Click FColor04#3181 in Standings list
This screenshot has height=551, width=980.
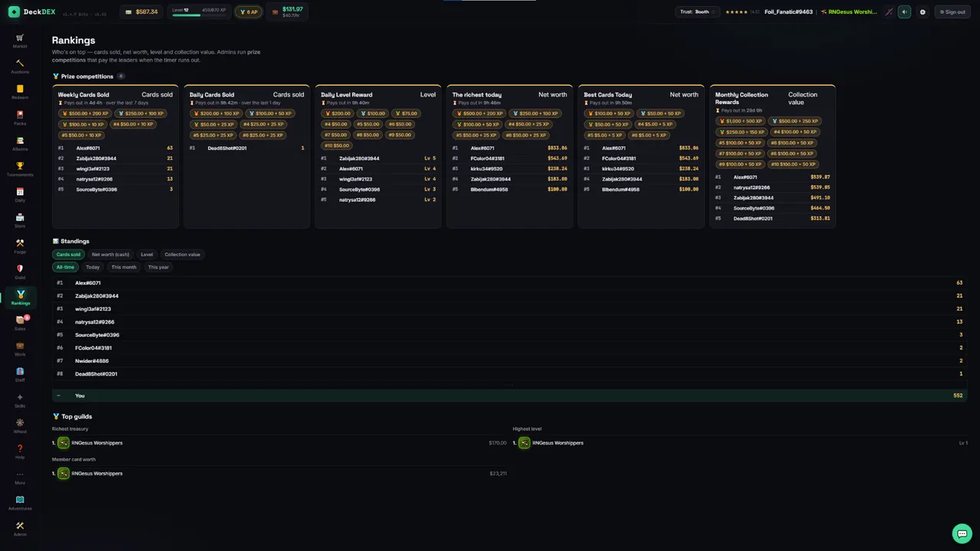tap(93, 348)
